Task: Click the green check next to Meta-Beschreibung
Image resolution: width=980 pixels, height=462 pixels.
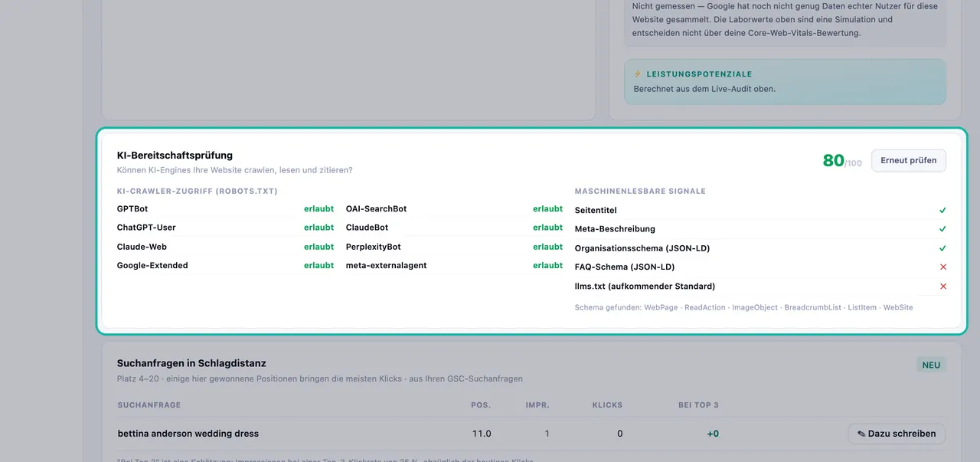Action: pyautogui.click(x=942, y=229)
